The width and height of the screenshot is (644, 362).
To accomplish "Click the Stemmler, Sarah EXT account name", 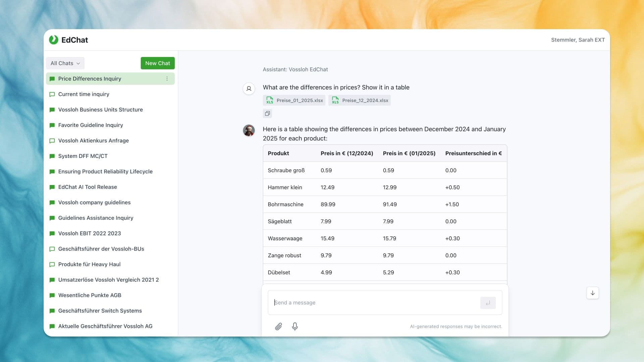I will coord(578,40).
